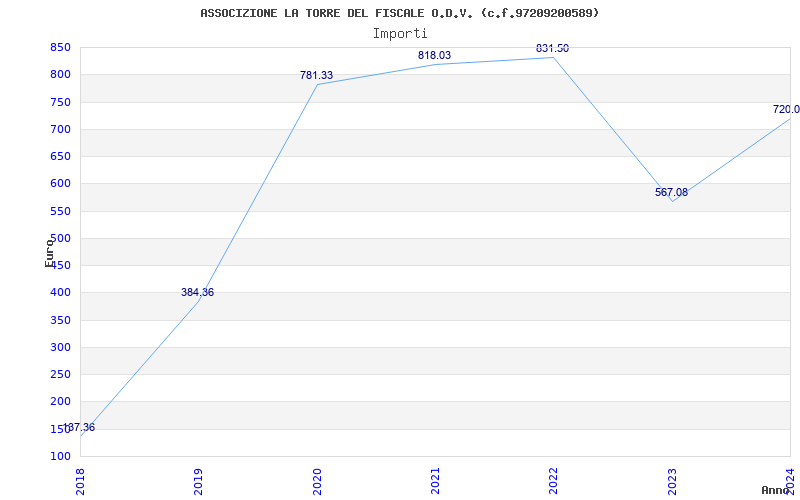Screen dimensions: 800x500
Task: Click the Anno x-axis title
Action: [x=776, y=490]
